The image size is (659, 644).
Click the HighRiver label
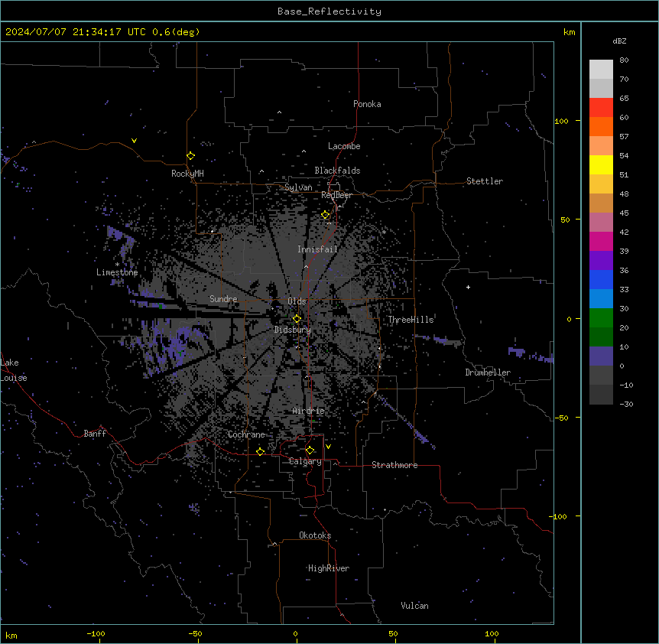click(x=329, y=568)
